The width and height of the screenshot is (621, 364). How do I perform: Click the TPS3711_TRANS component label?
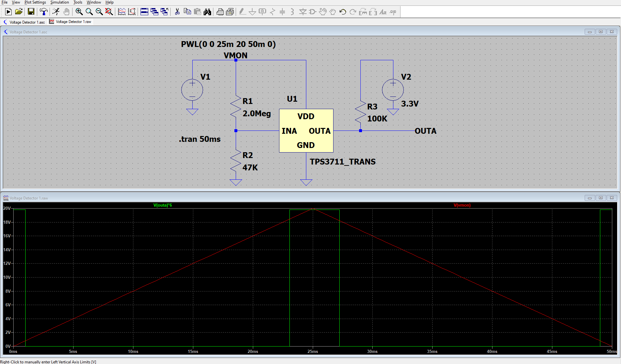pos(343,162)
